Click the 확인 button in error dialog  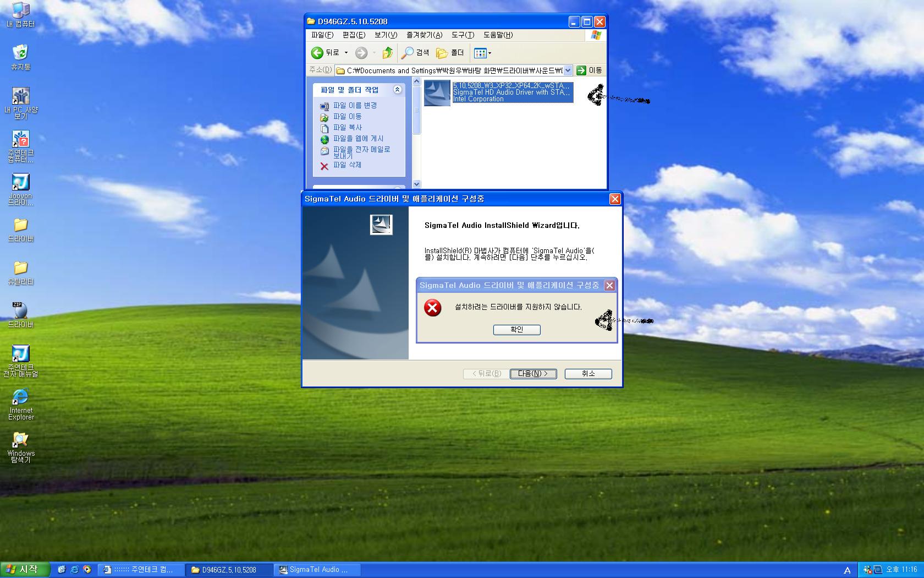click(516, 330)
